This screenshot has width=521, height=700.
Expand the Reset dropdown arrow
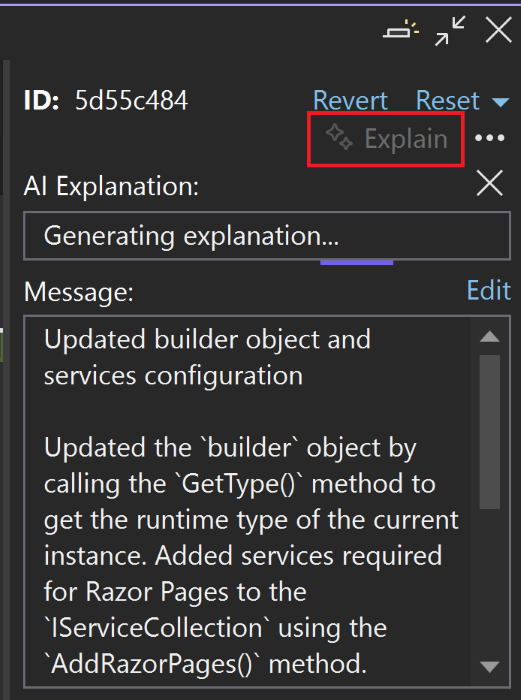[500, 102]
